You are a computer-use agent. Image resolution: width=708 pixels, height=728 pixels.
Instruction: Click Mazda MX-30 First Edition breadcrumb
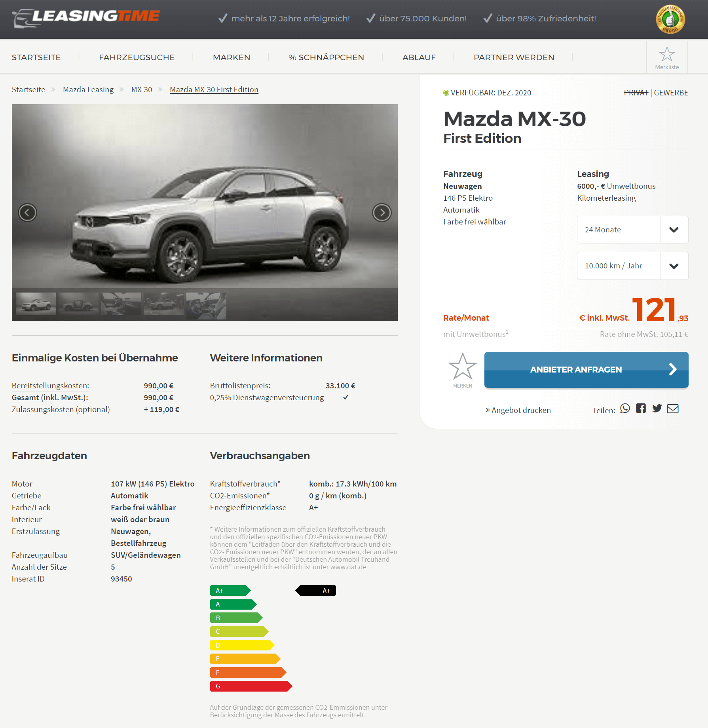coord(214,89)
